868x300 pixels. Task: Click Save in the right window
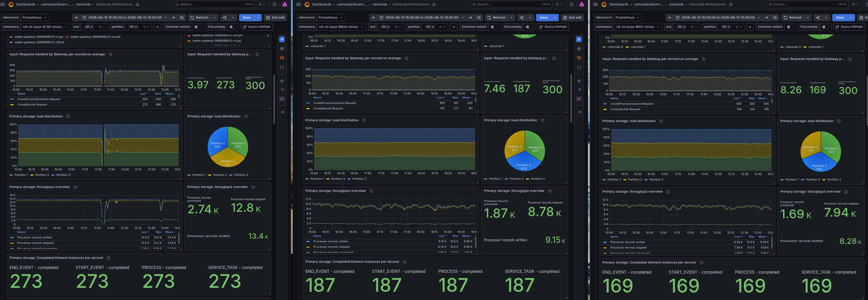(x=840, y=18)
